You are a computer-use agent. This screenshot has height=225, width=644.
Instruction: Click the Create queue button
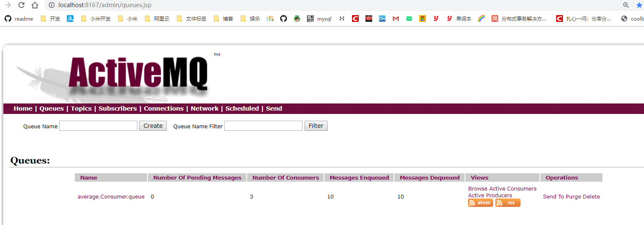click(153, 126)
